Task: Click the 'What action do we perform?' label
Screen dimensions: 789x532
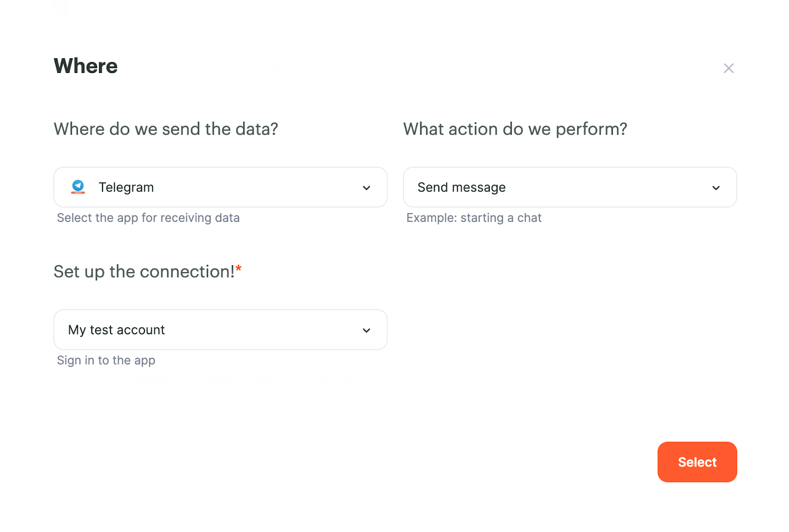Action: pyautogui.click(x=515, y=129)
